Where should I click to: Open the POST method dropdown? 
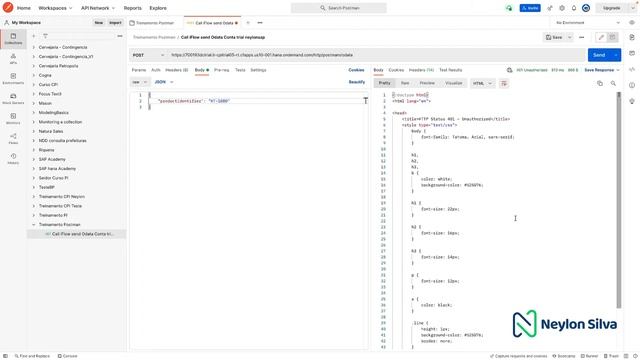coord(148,55)
